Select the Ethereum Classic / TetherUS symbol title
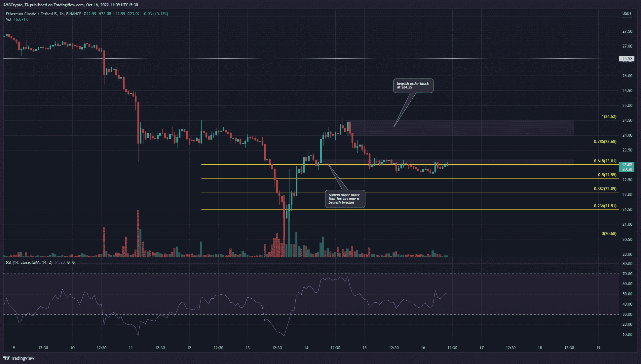This screenshot has width=641, height=364. click(31, 14)
